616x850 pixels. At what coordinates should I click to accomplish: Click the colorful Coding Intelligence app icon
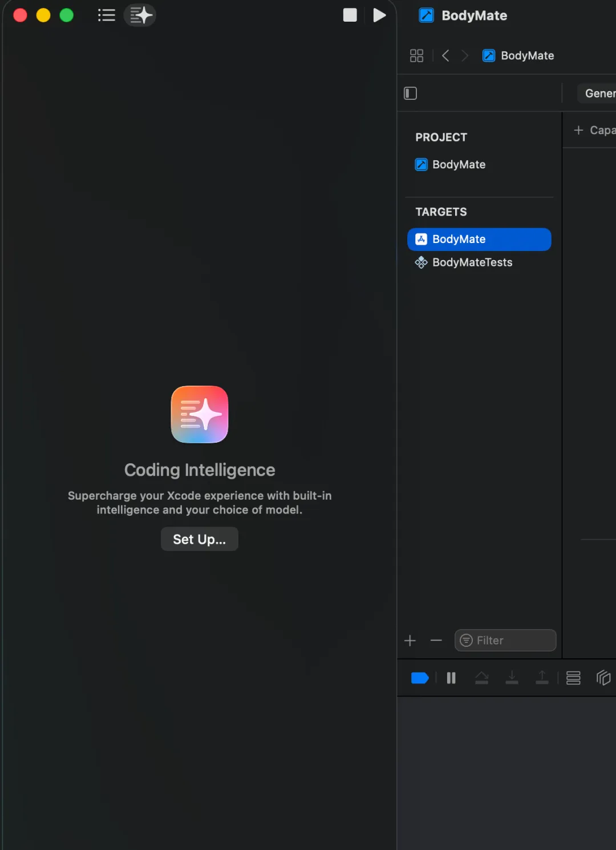pyautogui.click(x=200, y=415)
